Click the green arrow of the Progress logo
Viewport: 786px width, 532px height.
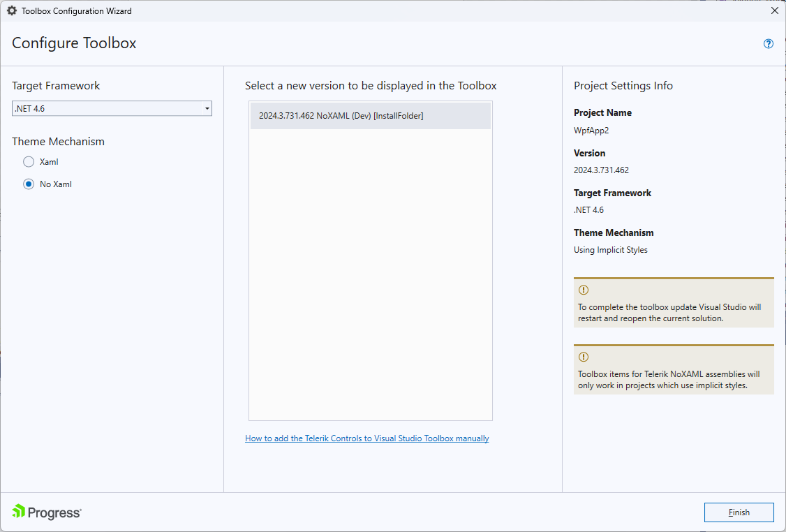pos(17,512)
